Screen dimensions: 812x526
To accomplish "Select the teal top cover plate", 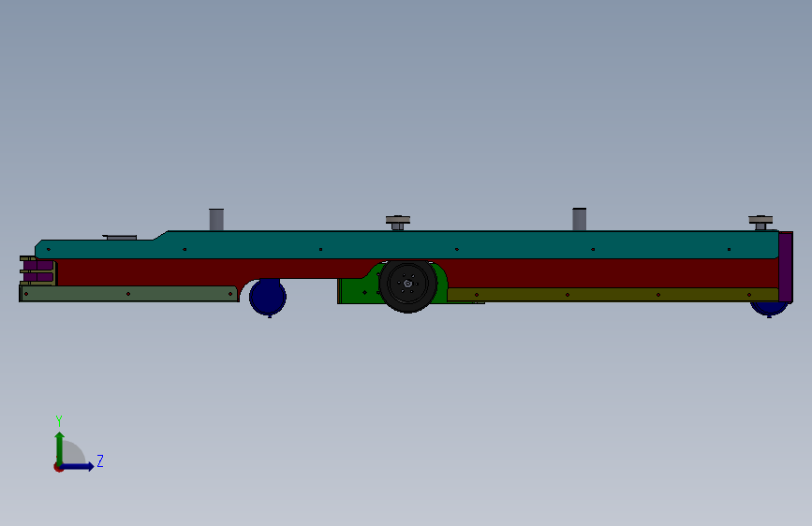I will 406,244.
